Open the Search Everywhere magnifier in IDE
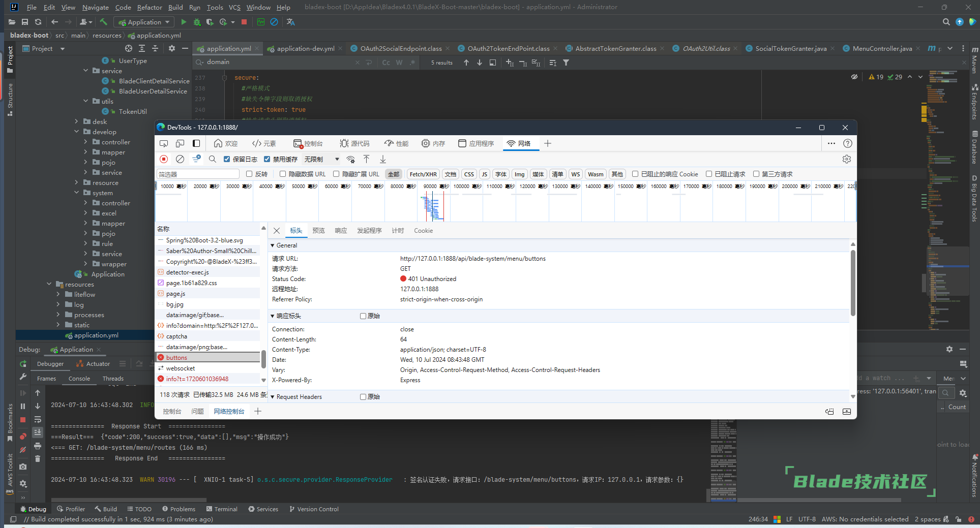The image size is (980, 528). [x=946, y=22]
